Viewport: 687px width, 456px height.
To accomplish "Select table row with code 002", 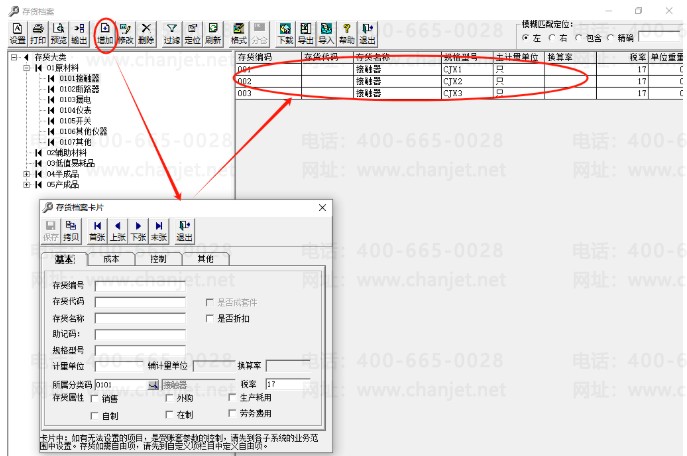I will [459, 81].
